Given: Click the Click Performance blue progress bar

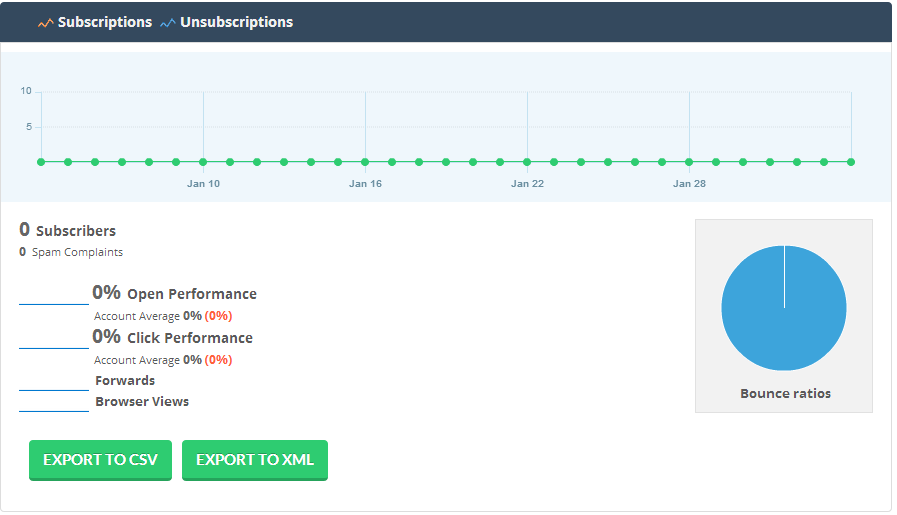Looking at the screenshot, I should [54, 348].
